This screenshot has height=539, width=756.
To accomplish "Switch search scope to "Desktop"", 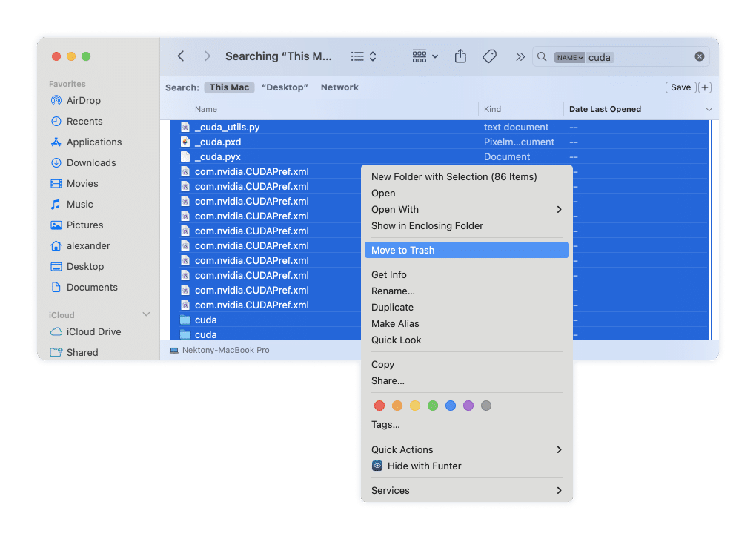I will pyautogui.click(x=285, y=87).
